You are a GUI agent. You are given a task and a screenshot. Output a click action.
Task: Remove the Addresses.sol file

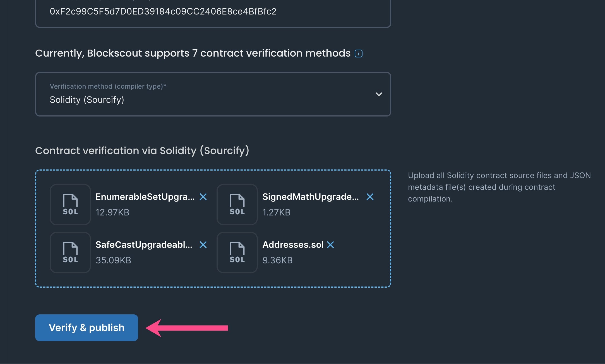pyautogui.click(x=330, y=245)
